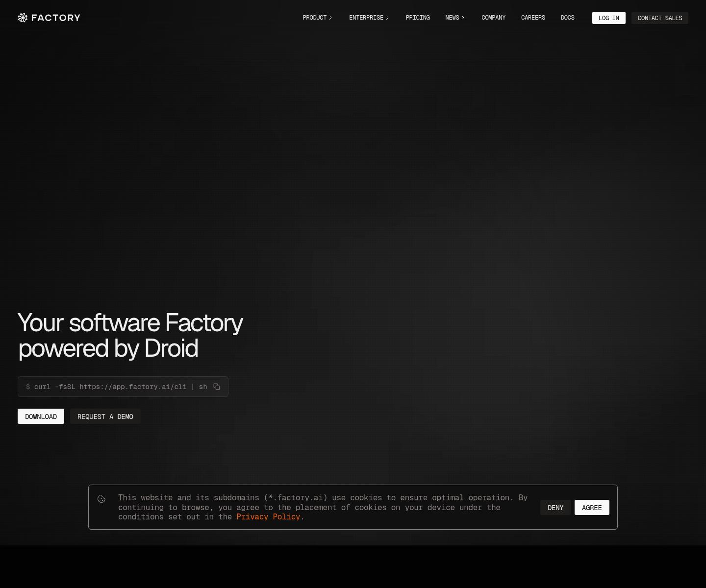Deny cookies in the banner

click(x=555, y=508)
